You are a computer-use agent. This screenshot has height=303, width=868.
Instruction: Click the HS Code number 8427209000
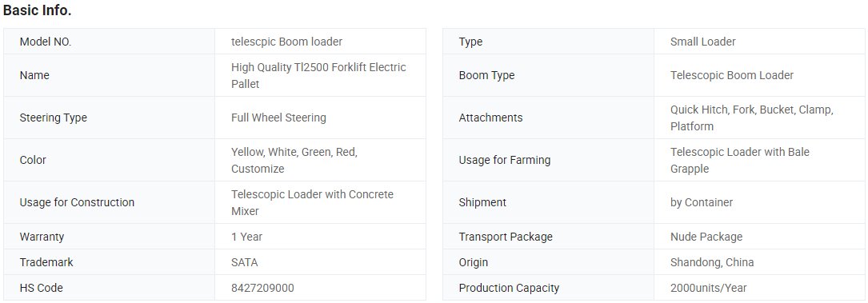[263, 288]
